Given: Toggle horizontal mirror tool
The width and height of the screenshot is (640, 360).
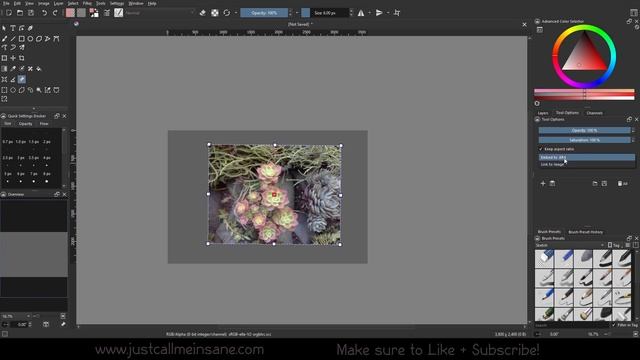Looking at the screenshot, I should coord(361,13).
